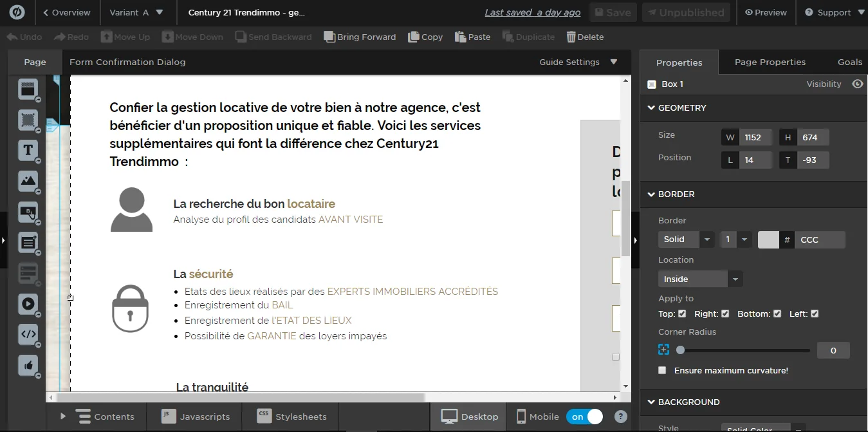Screen dimensions: 868x432
Task: Open the Javascripts panel
Action: point(195,417)
